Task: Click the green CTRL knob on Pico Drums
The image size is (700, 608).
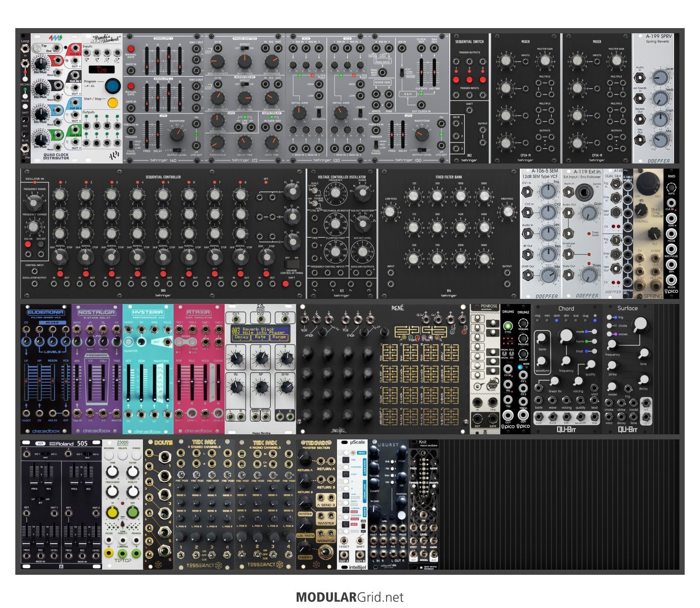Action: pos(508,326)
